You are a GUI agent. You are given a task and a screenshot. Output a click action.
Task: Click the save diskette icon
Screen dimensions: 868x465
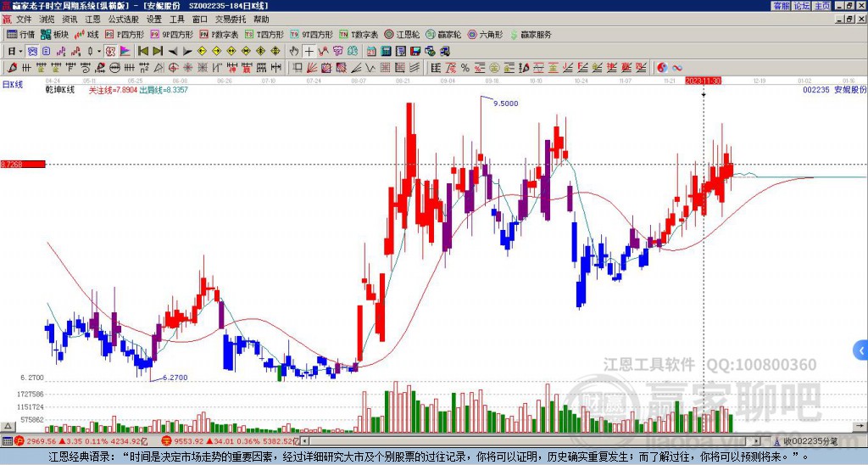point(415,52)
